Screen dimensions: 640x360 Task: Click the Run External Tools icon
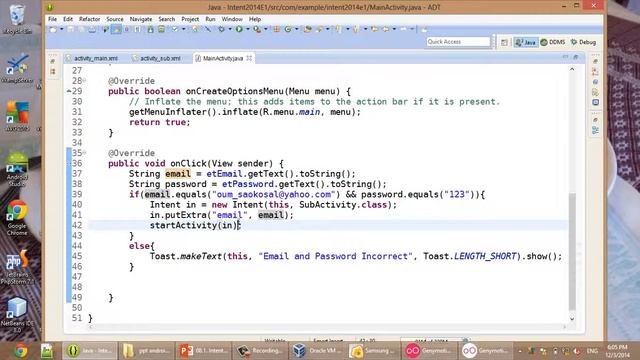click(x=257, y=29)
